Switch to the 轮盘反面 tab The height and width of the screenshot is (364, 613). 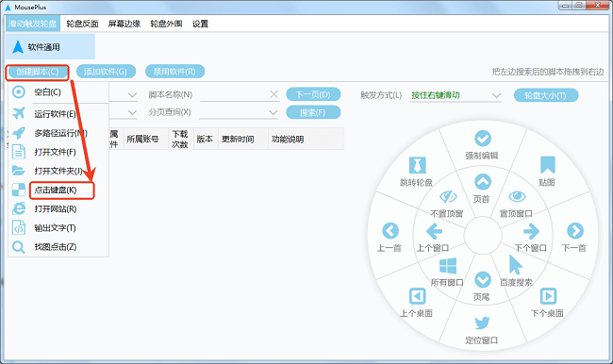[82, 24]
